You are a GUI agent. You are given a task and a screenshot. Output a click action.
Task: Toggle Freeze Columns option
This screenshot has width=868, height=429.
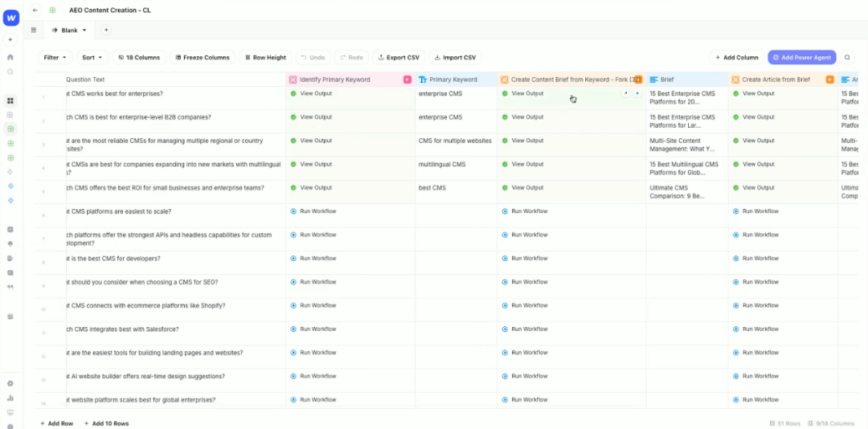(x=202, y=58)
